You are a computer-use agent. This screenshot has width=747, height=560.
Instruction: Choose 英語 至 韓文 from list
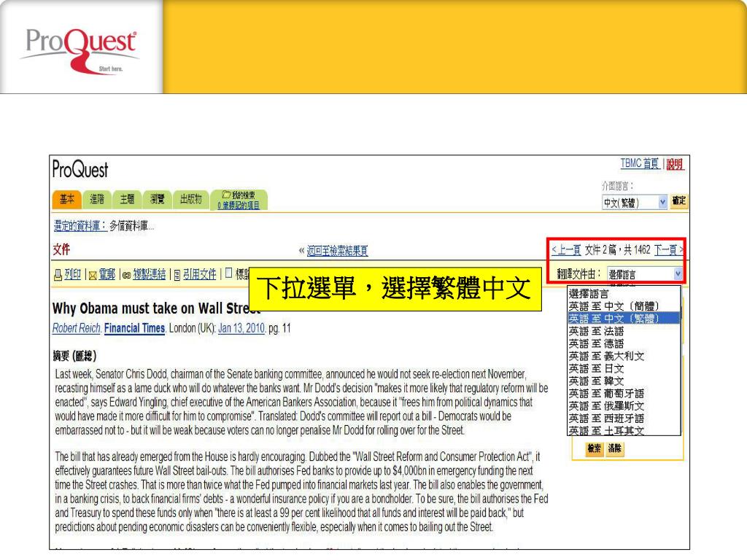[x=624, y=381]
